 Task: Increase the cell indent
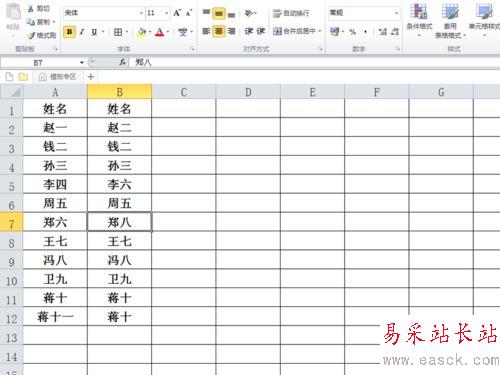click(x=261, y=31)
